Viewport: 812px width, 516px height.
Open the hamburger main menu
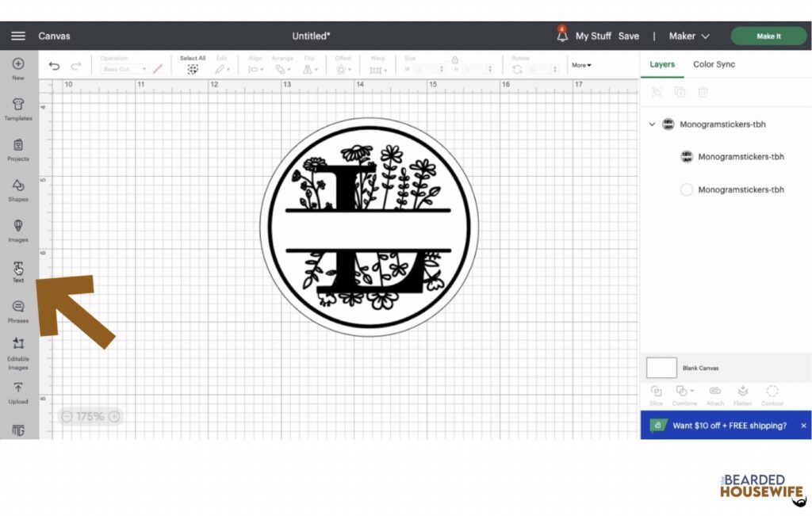coord(17,36)
